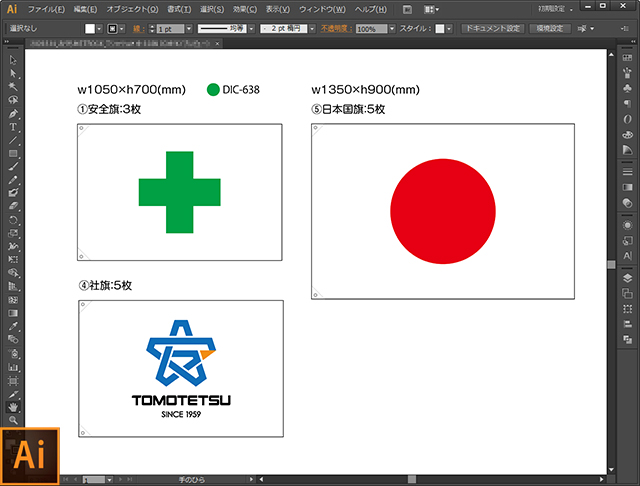Select the Rotate tool
Viewport: 640px width, 486px height.
click(13, 220)
